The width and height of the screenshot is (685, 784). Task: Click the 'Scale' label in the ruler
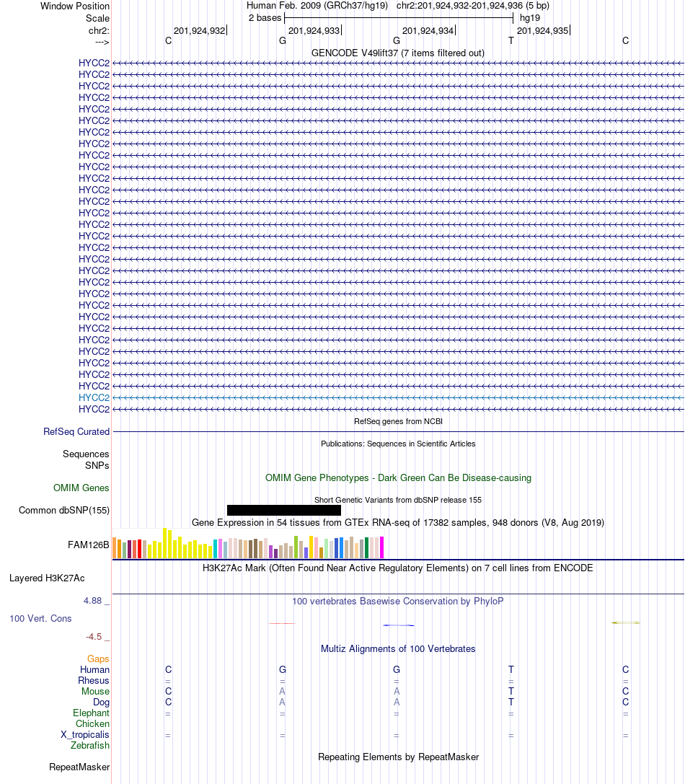[x=97, y=19]
